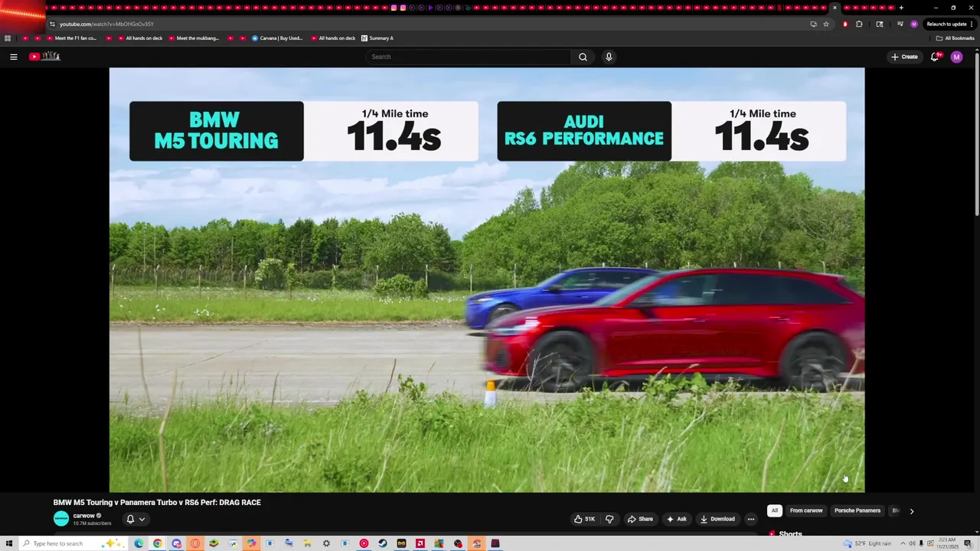Open the Chrome profile avatar

[913, 24]
